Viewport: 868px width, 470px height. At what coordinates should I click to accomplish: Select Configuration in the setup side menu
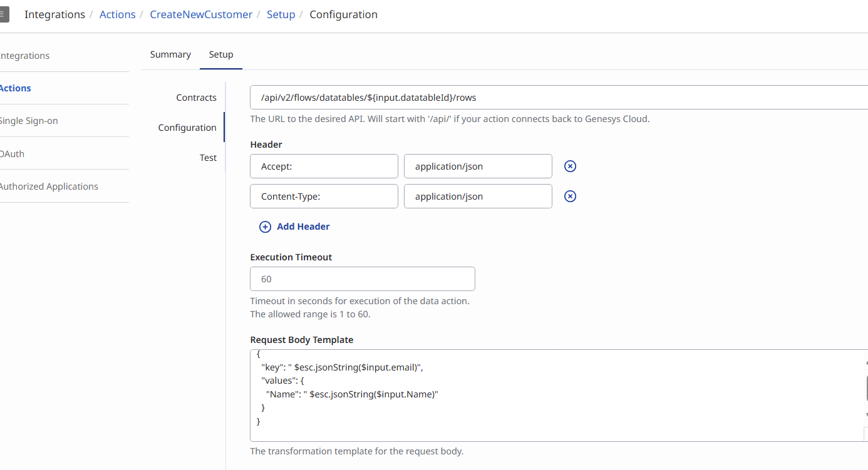pyautogui.click(x=187, y=128)
